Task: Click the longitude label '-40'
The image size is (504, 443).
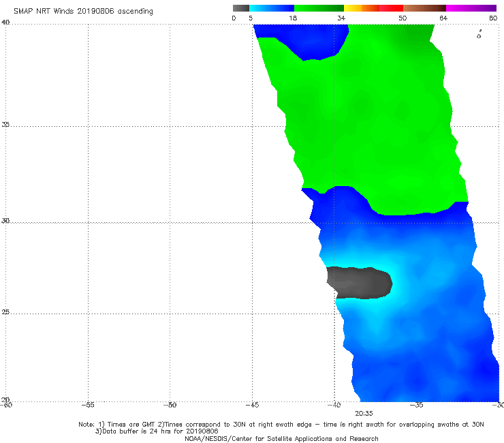Action: click(x=334, y=405)
